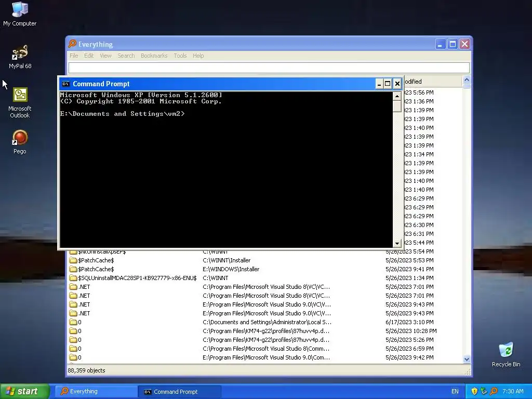This screenshot has height=399, width=532.
Task: Select path C:\WINNT\Installer
Action: tap(227, 260)
